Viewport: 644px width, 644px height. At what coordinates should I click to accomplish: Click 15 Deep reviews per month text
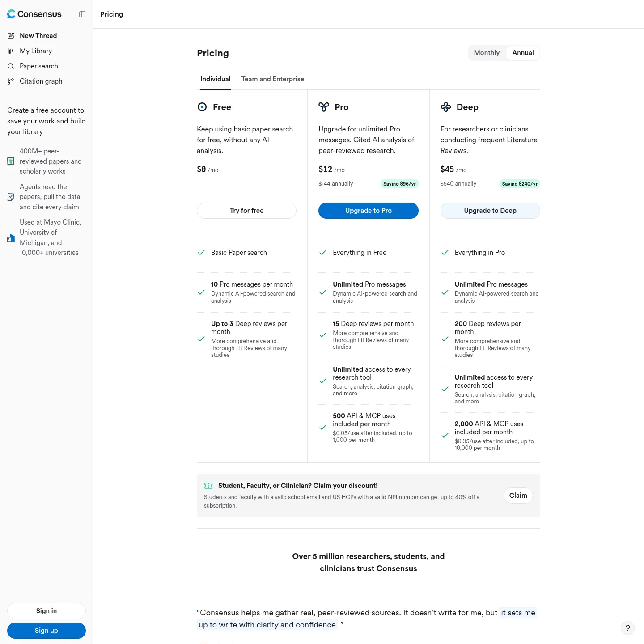373,324
